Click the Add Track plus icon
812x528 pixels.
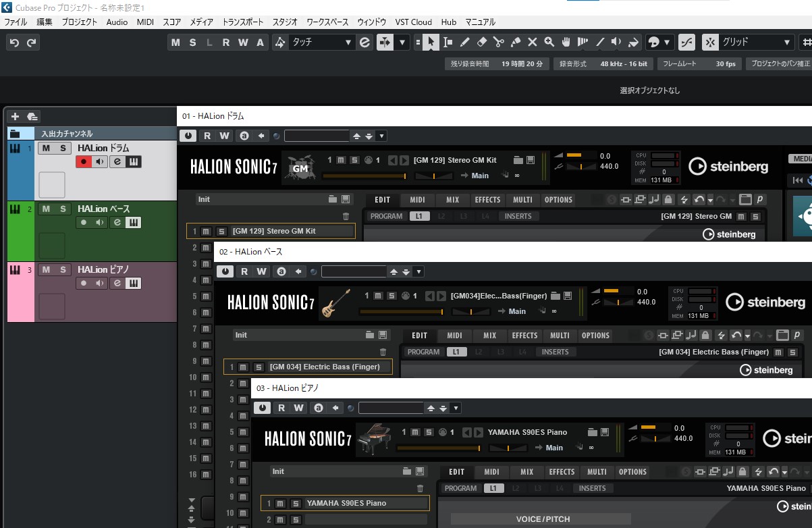click(x=16, y=116)
